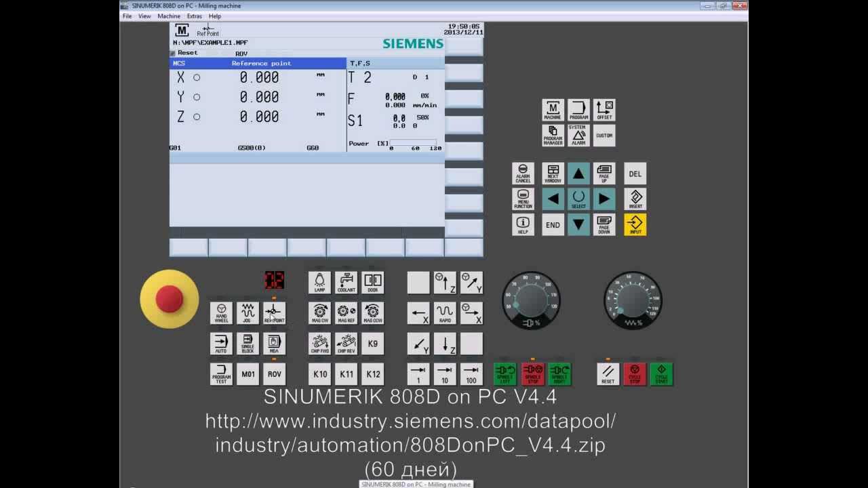Click the red Spindle Stop key
868x488 pixels.
533,374
